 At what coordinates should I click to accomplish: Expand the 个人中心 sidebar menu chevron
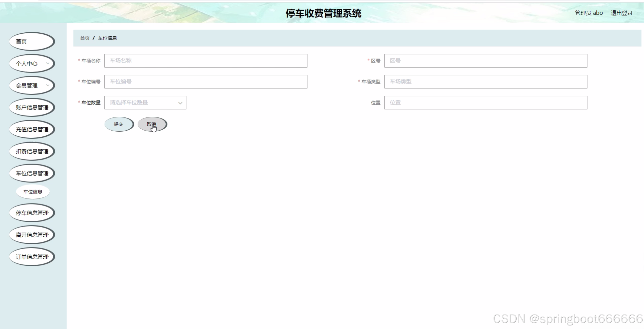tap(47, 63)
